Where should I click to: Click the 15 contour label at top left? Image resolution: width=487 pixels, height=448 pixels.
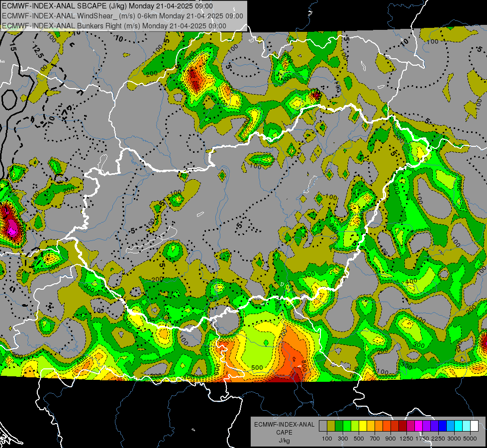12,47
